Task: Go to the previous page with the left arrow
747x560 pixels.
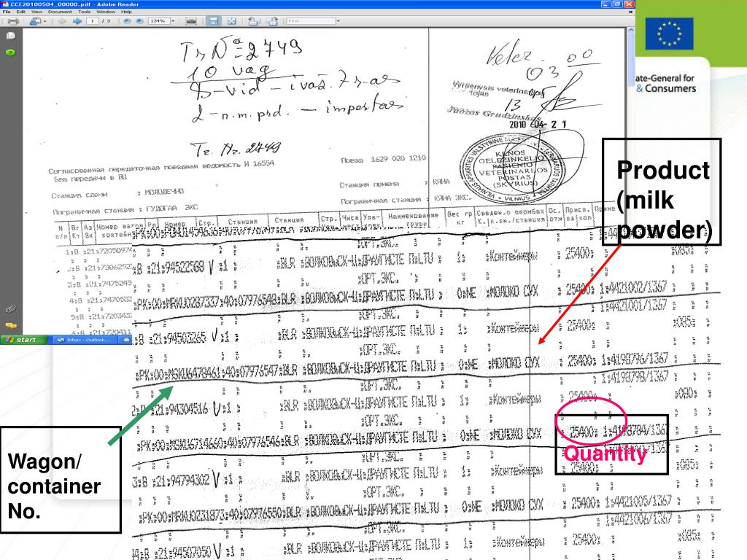Action: (x=62, y=21)
